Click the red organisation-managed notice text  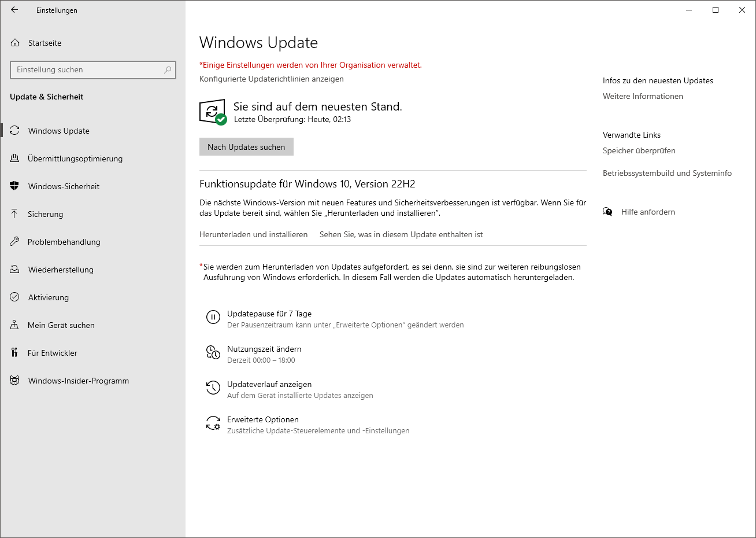click(x=310, y=65)
